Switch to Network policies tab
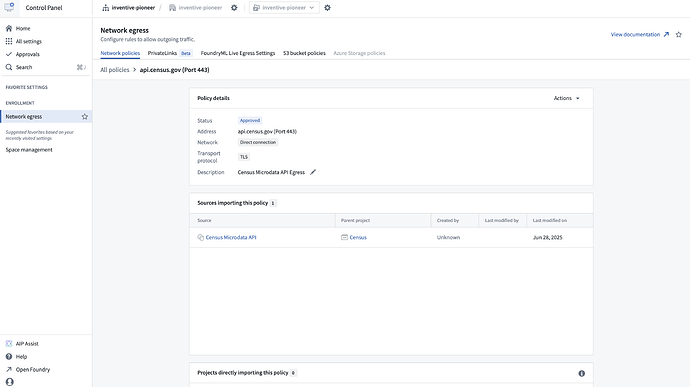Image resolution: width=690 pixels, height=387 pixels. [120, 53]
